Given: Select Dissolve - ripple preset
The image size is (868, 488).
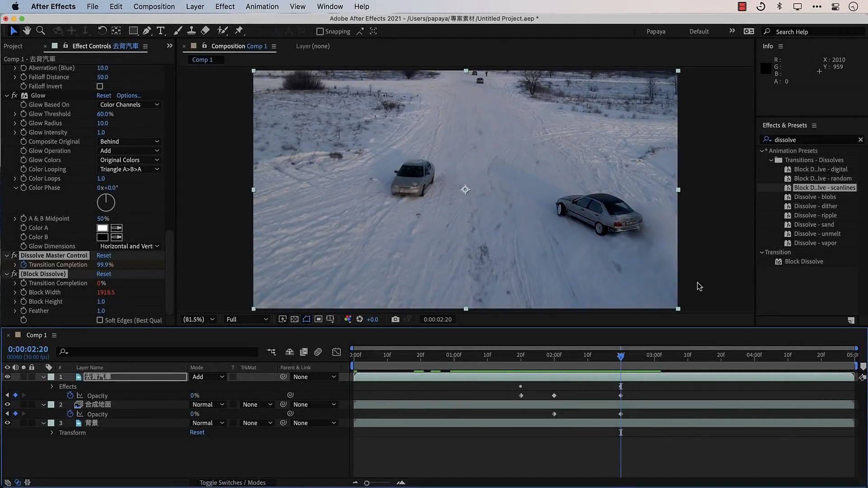Looking at the screenshot, I should click(x=815, y=216).
